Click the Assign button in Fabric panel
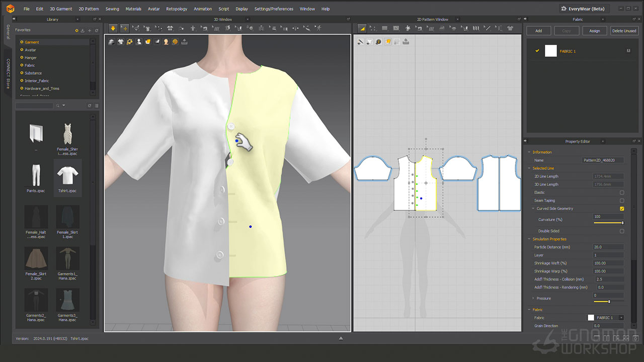The image size is (644, 362). (x=594, y=31)
